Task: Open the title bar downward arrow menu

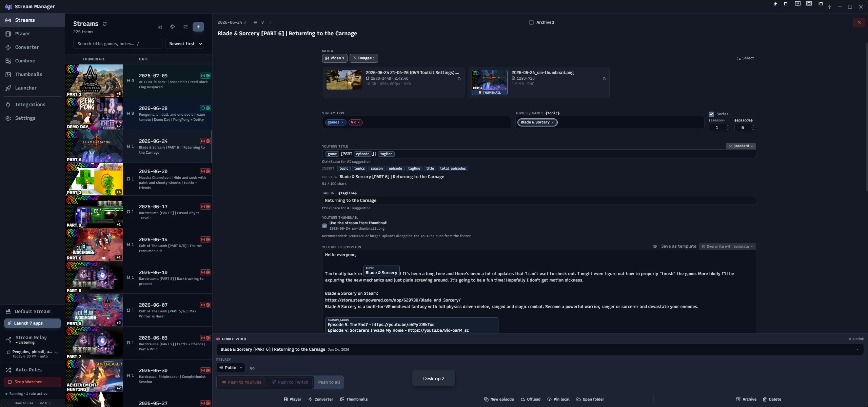Action: point(830,7)
